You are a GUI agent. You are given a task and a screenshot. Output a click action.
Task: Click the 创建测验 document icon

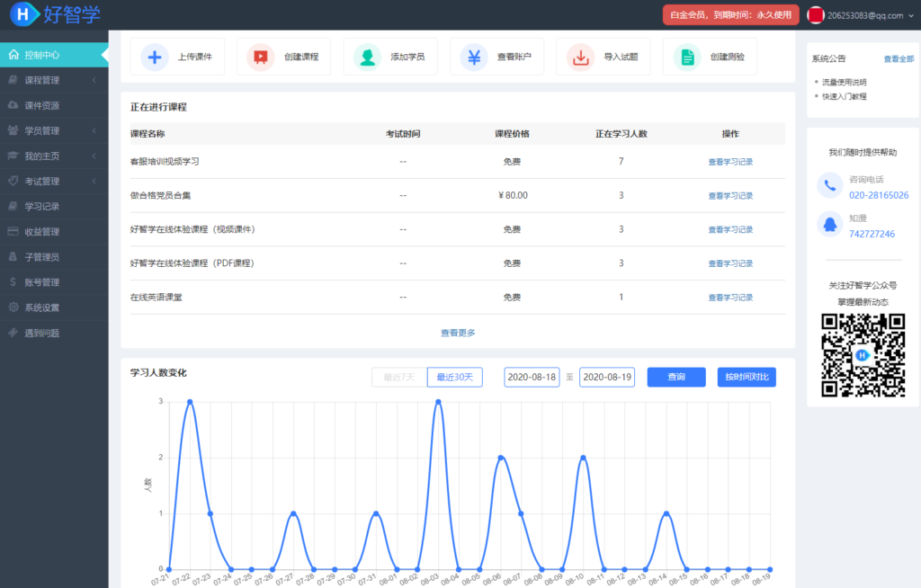pyautogui.click(x=687, y=57)
